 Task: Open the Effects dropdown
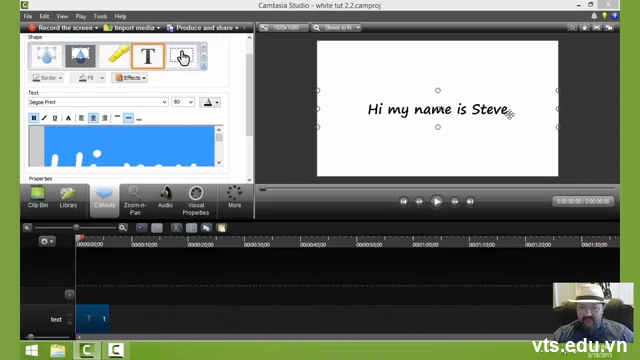[130, 78]
